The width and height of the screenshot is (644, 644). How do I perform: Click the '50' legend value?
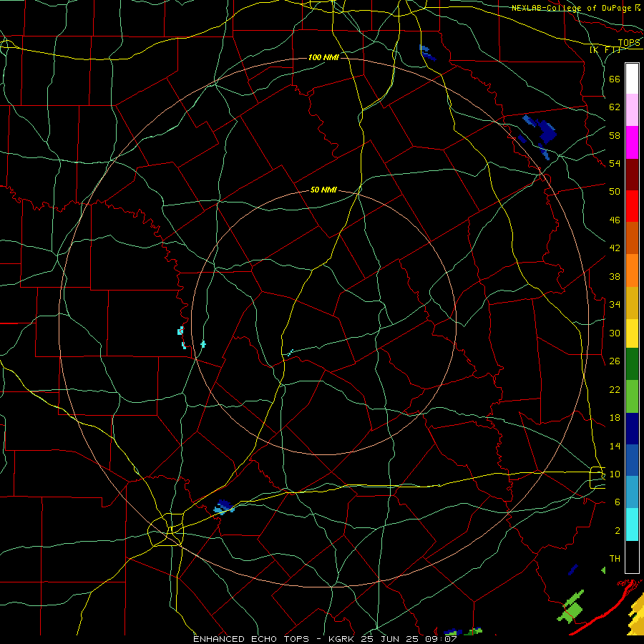615,191
